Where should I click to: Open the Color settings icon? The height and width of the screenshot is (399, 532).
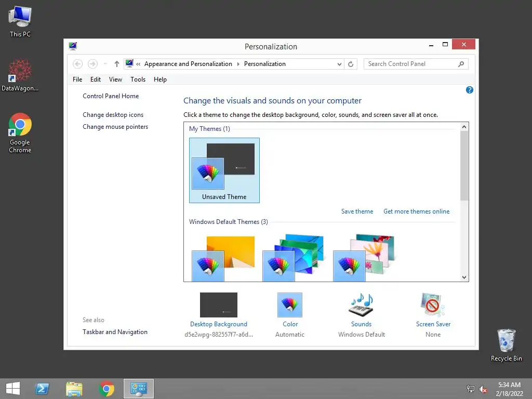pos(290,304)
